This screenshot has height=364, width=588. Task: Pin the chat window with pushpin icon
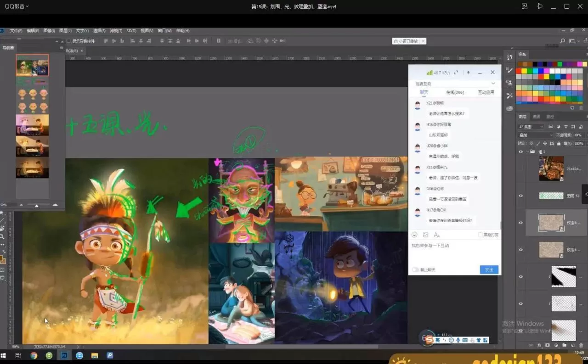pyautogui.click(x=468, y=73)
